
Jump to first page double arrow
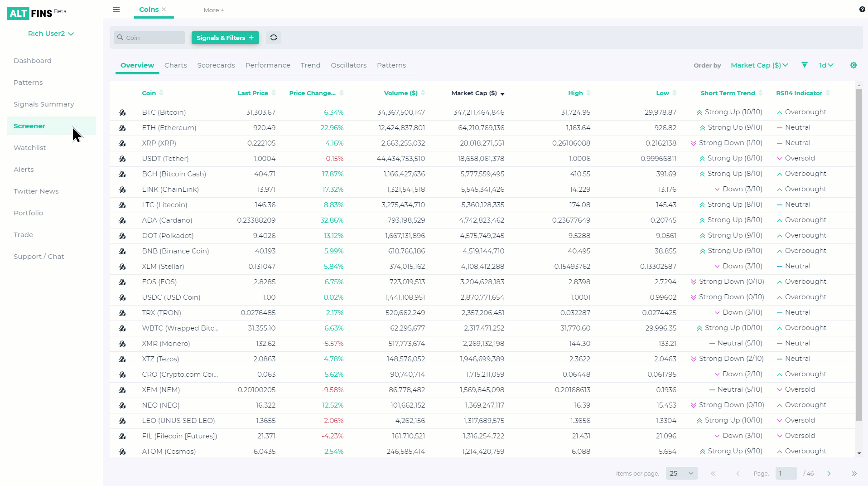(x=713, y=473)
